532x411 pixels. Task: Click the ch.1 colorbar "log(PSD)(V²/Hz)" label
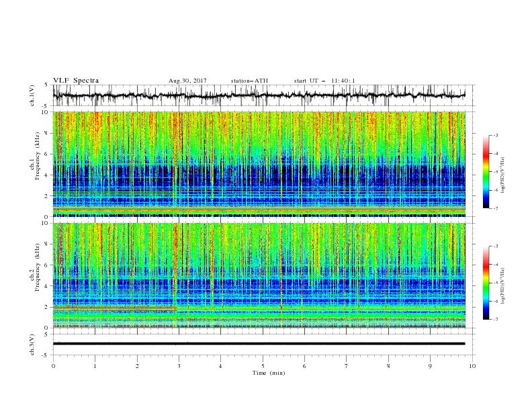tap(502, 175)
